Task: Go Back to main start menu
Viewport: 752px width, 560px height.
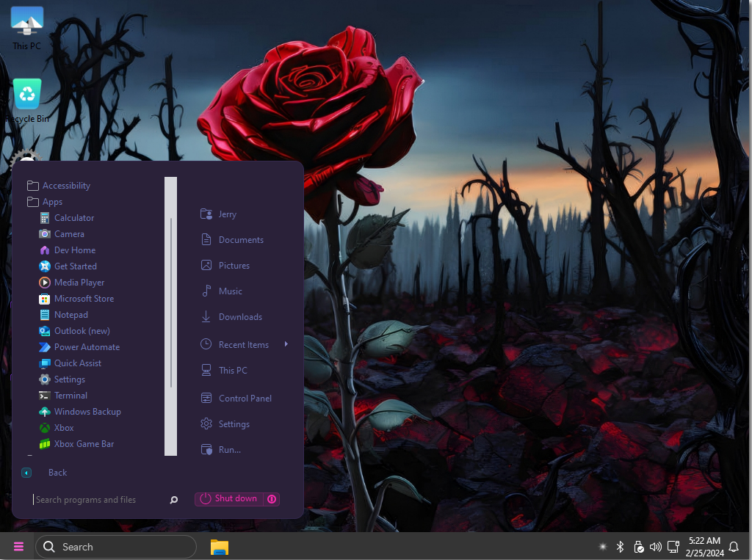Action: [57, 473]
